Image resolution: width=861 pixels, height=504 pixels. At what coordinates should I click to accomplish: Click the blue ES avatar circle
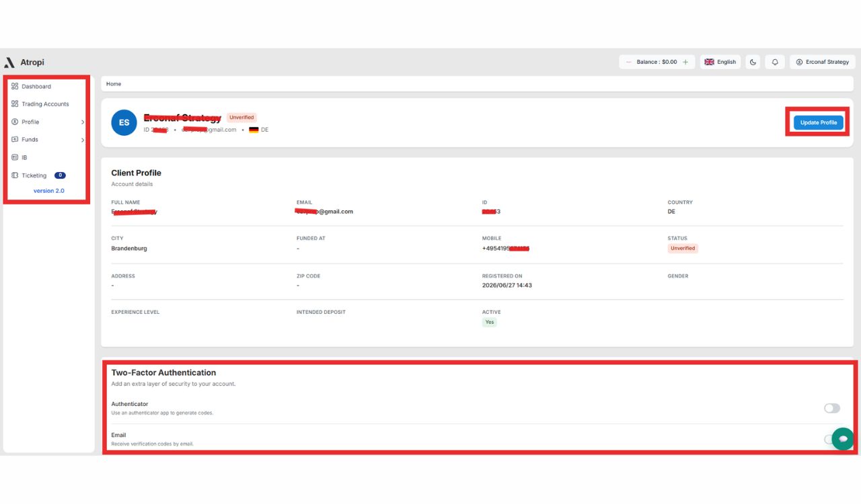pos(124,123)
